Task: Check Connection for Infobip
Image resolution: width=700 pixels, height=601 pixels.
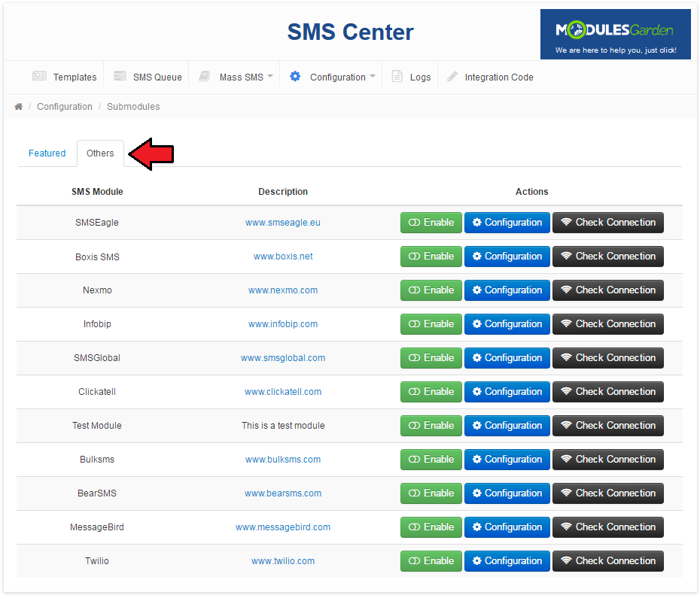Action: pos(608,324)
